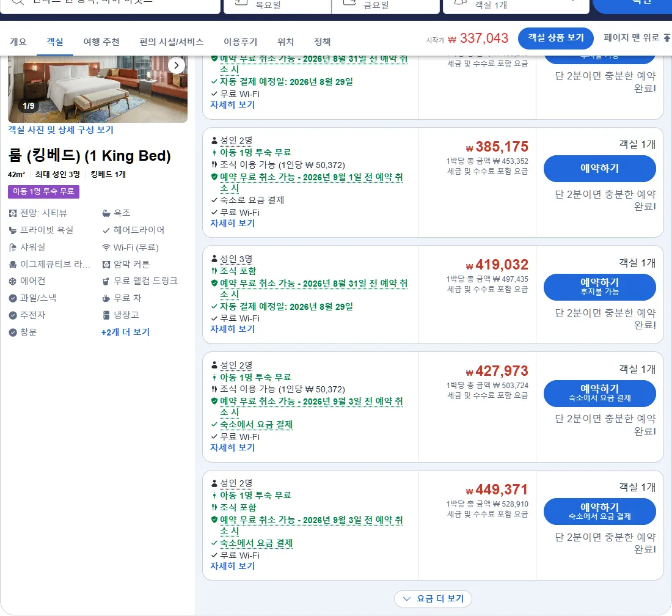Click the 금요일 check-out date field
This screenshot has height=616, width=672.
pyautogui.click(x=385, y=6)
